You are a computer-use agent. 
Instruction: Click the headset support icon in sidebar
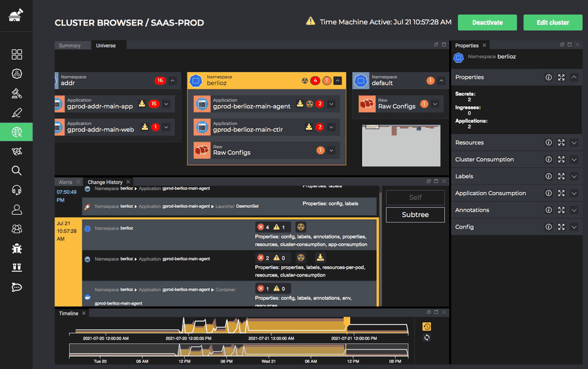pyautogui.click(x=17, y=190)
